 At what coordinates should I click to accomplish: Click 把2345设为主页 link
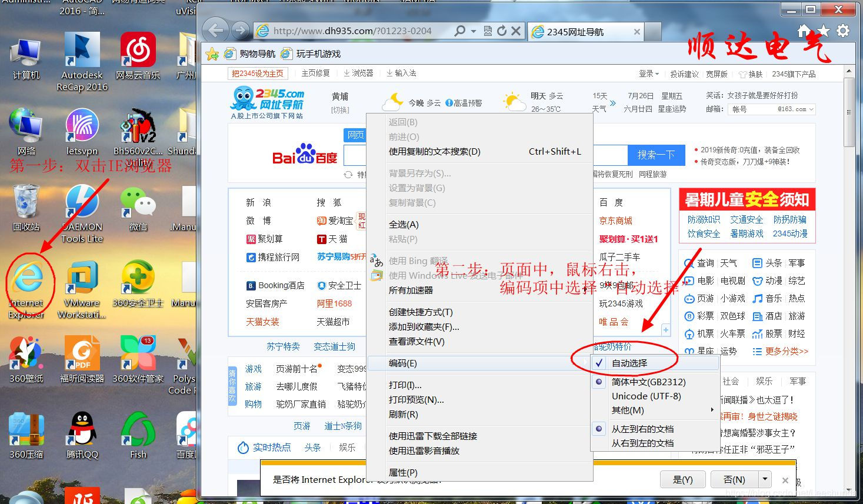(257, 74)
